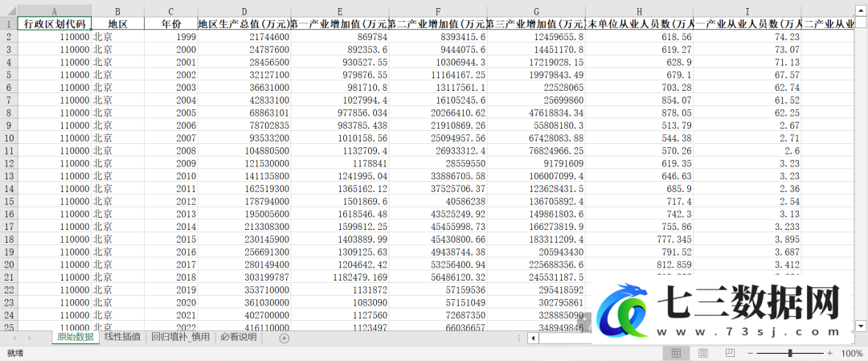Select cell containing 1182479.169
The height and width of the screenshot is (361, 868).
click(340, 277)
